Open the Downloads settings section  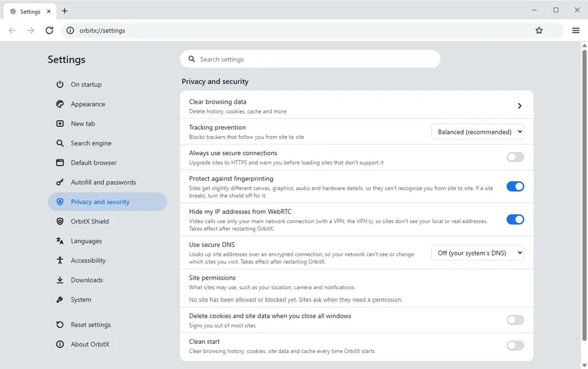pos(107,280)
